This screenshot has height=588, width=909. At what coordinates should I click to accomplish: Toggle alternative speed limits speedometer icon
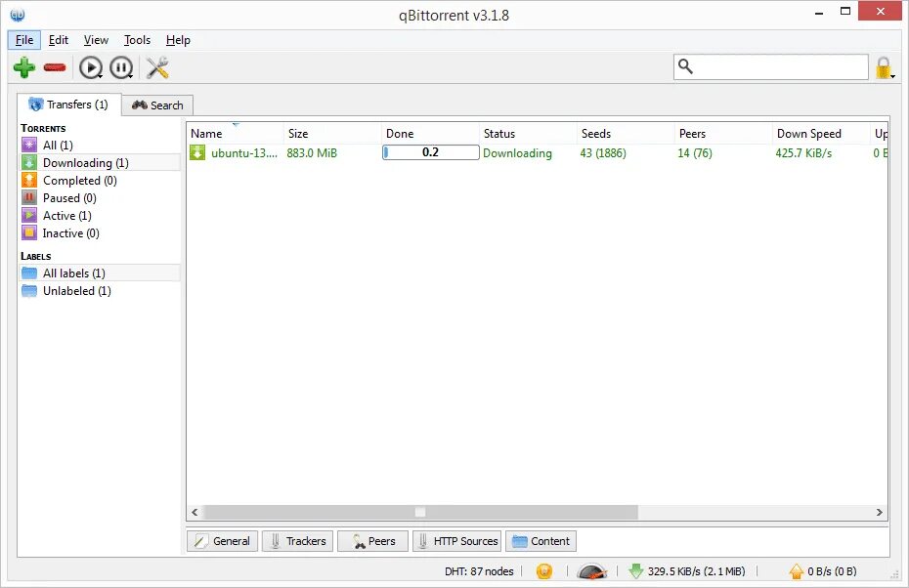point(592,571)
